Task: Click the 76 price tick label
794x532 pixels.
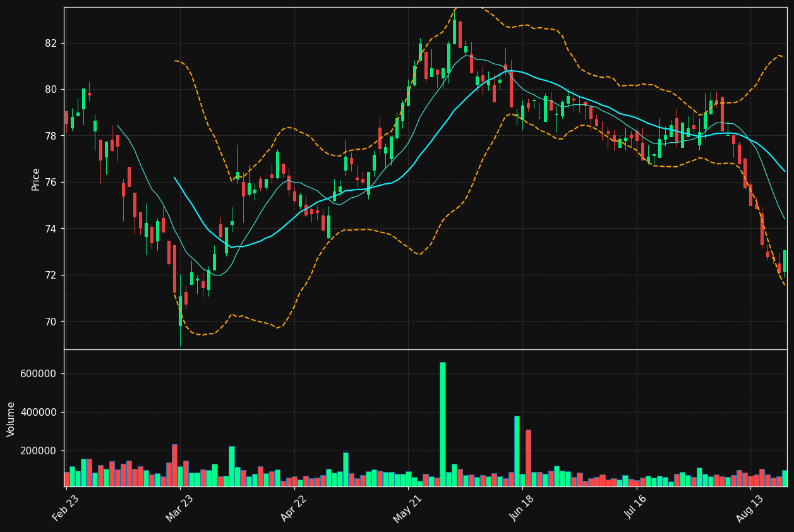Action: coord(51,182)
